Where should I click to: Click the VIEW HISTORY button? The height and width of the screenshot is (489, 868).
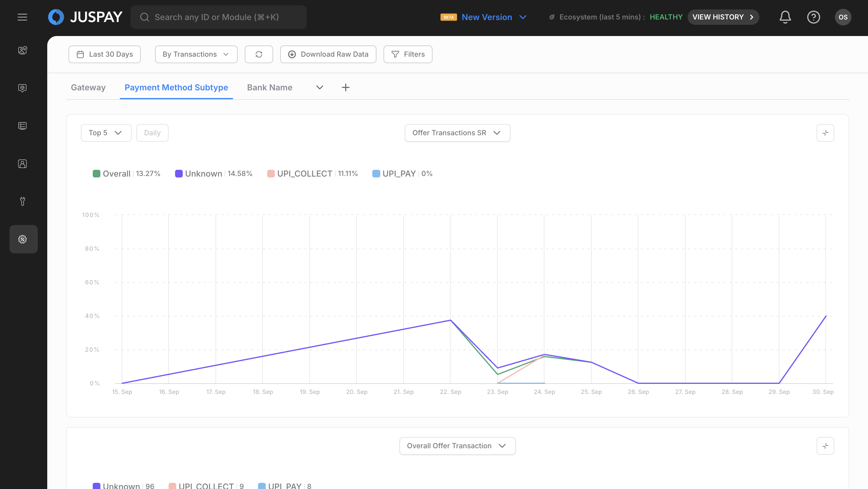click(723, 17)
